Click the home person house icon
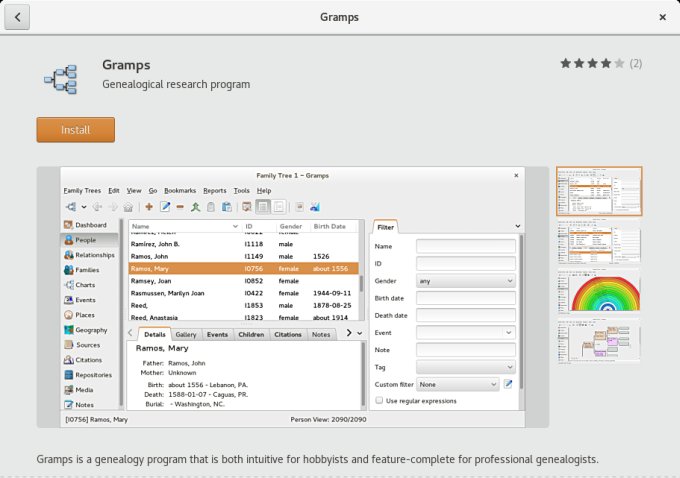680x478 pixels. click(127, 207)
